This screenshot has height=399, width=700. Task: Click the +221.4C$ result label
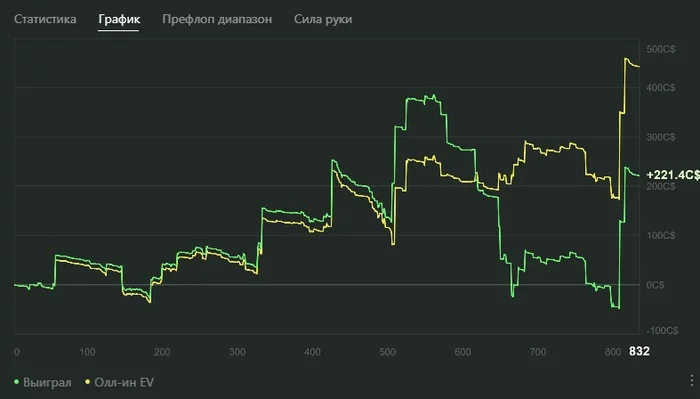pos(673,175)
